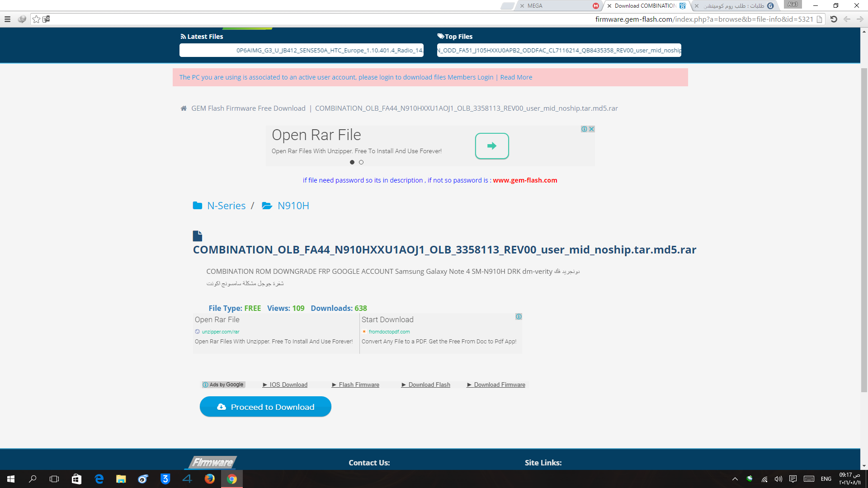Open taskbar search magnifier
This screenshot has height=488, width=868.
[x=33, y=479]
